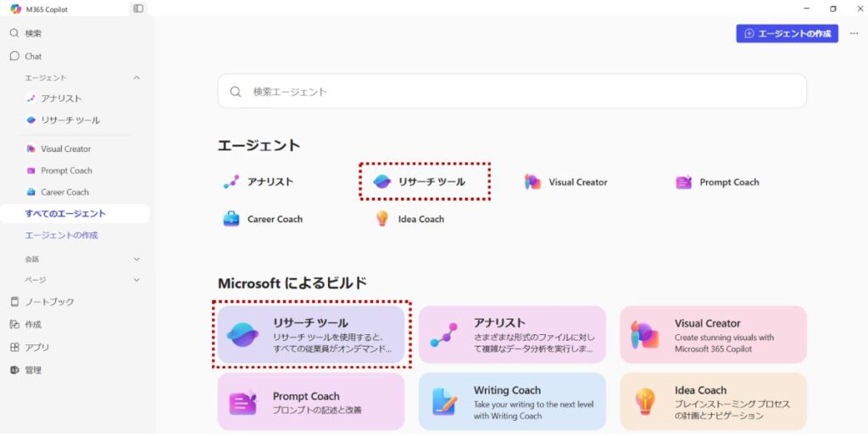Click the search magnifier icon in sidebar
Viewport: 868px width, 436px height.
click(x=14, y=33)
